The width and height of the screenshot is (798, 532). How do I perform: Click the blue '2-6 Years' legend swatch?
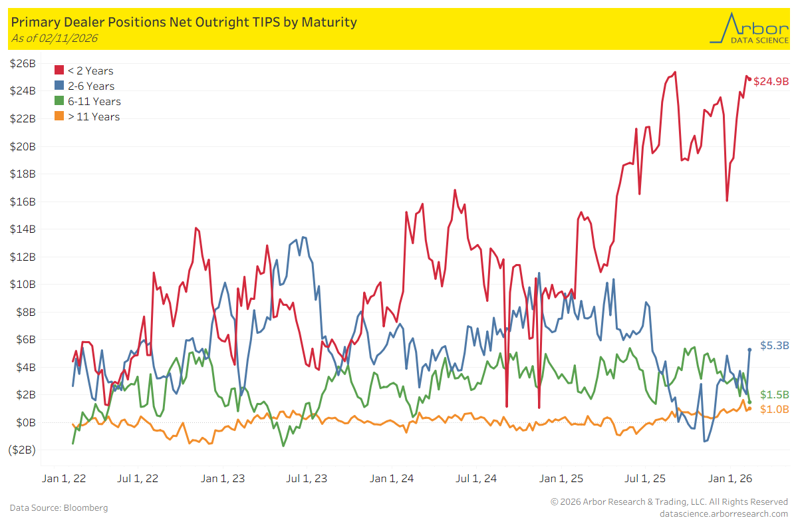tap(59, 86)
